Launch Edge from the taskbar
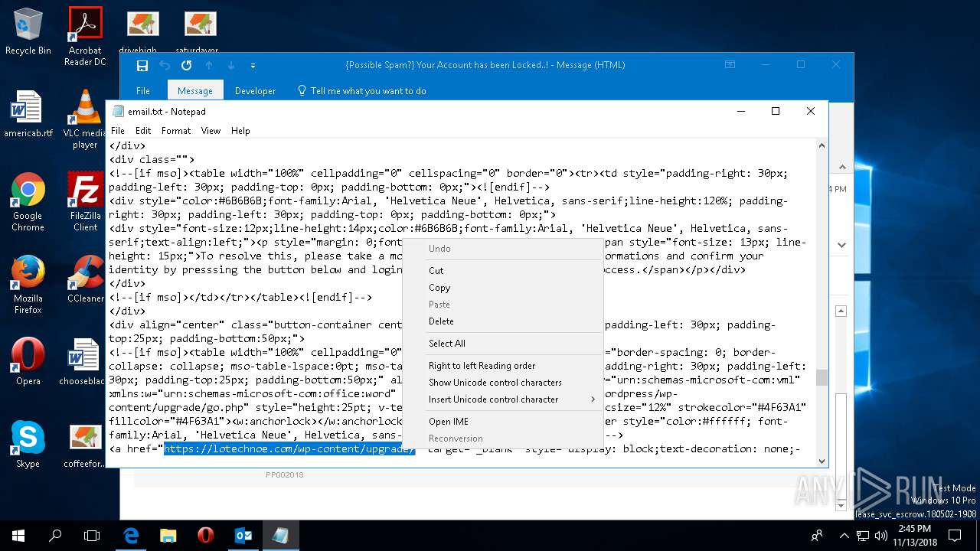This screenshot has height=551, width=980. click(131, 536)
